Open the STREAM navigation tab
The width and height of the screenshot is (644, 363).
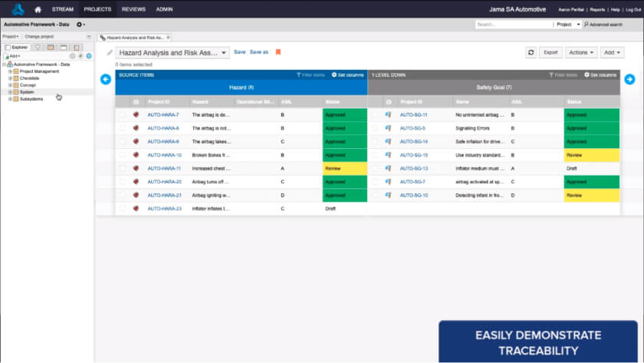click(x=62, y=9)
